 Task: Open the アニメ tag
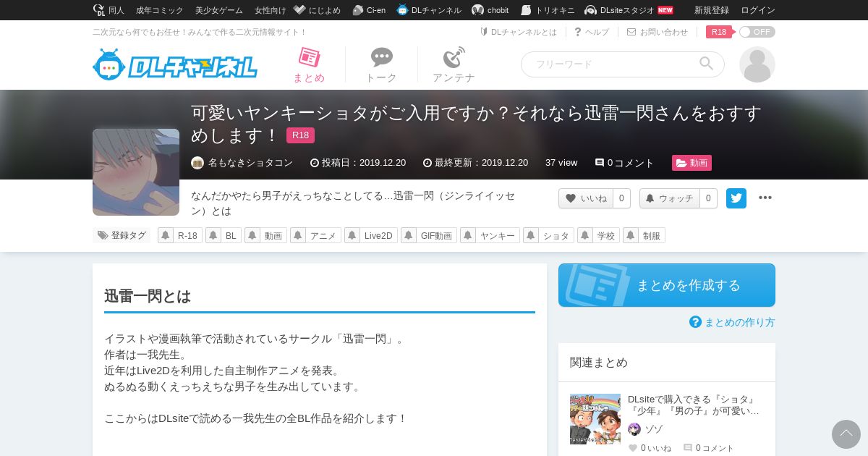[x=323, y=235]
